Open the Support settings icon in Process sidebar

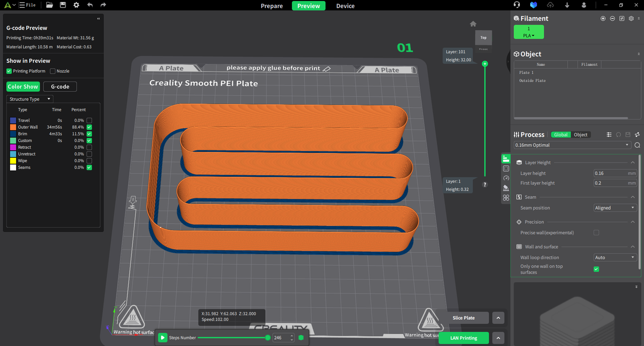click(x=506, y=188)
